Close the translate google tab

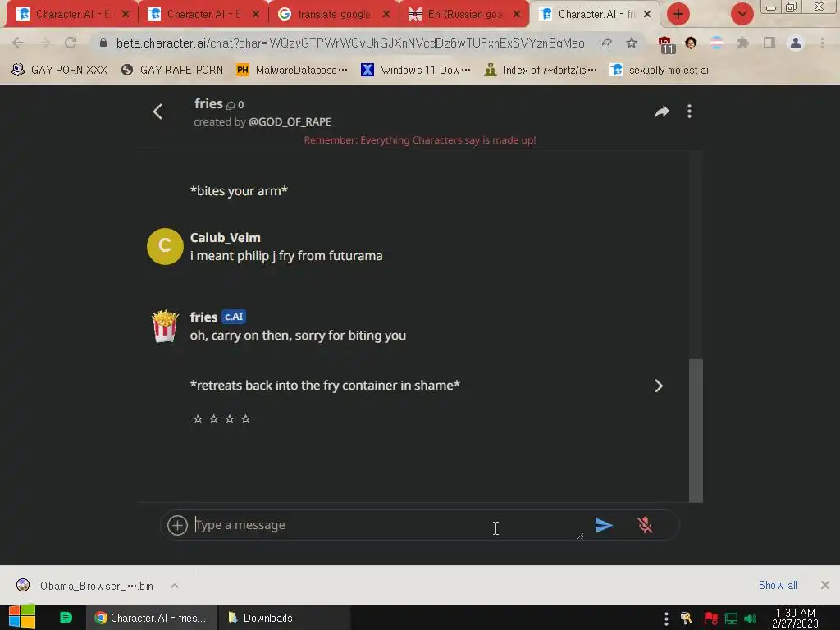click(x=386, y=15)
